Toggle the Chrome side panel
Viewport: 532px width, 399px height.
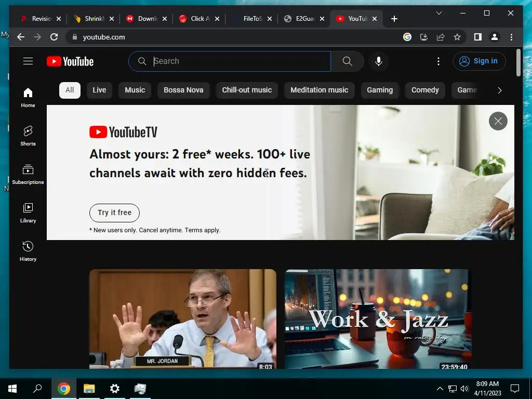(478, 37)
